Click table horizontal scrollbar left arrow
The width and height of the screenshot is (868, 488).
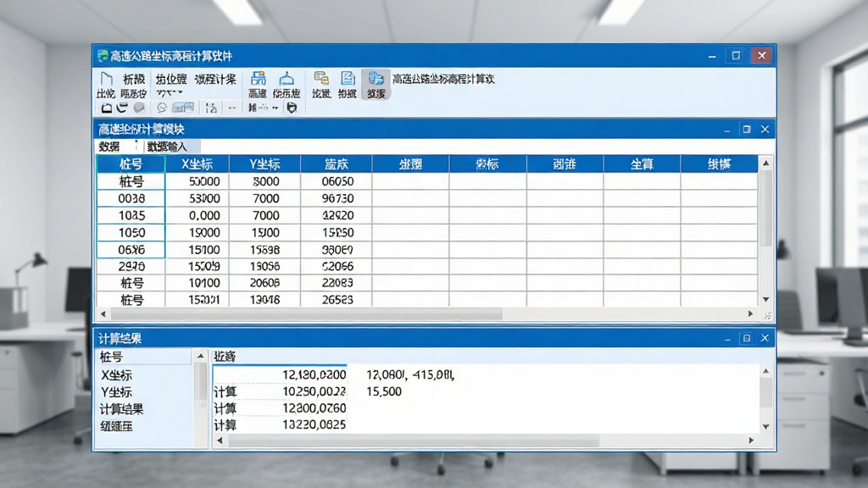103,313
